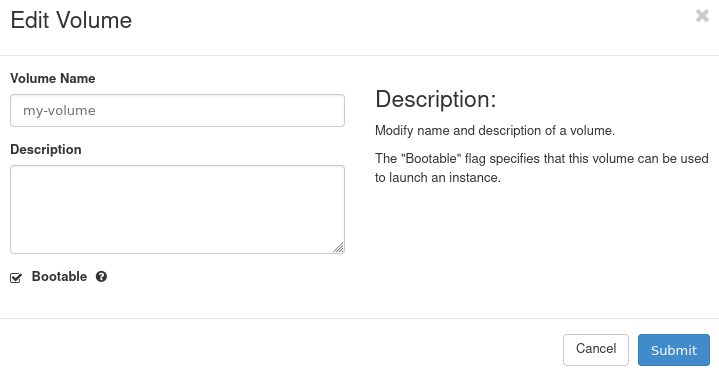Submit the volume changes
Image resolution: width=719 pixels, height=375 pixels.
point(674,349)
